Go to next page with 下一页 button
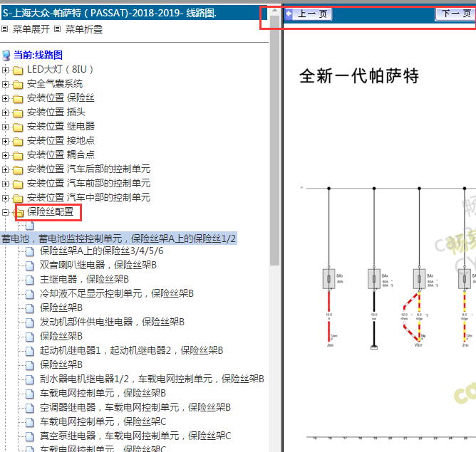 coord(455,14)
